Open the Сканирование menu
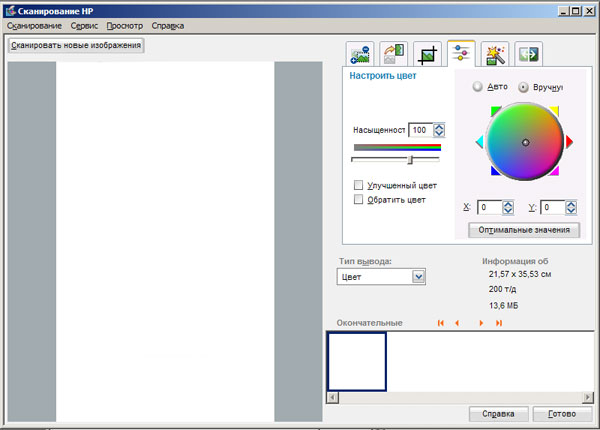 click(34, 26)
